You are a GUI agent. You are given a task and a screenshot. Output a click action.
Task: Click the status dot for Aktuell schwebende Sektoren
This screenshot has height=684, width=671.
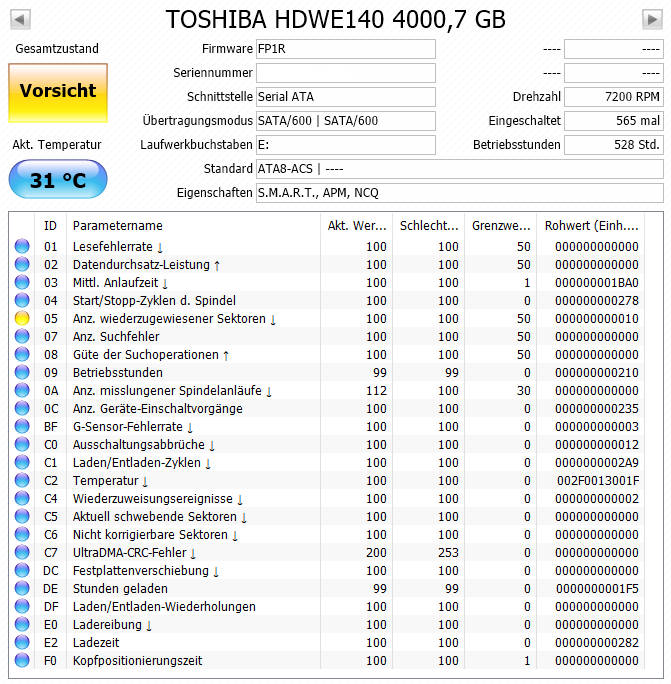point(22,516)
